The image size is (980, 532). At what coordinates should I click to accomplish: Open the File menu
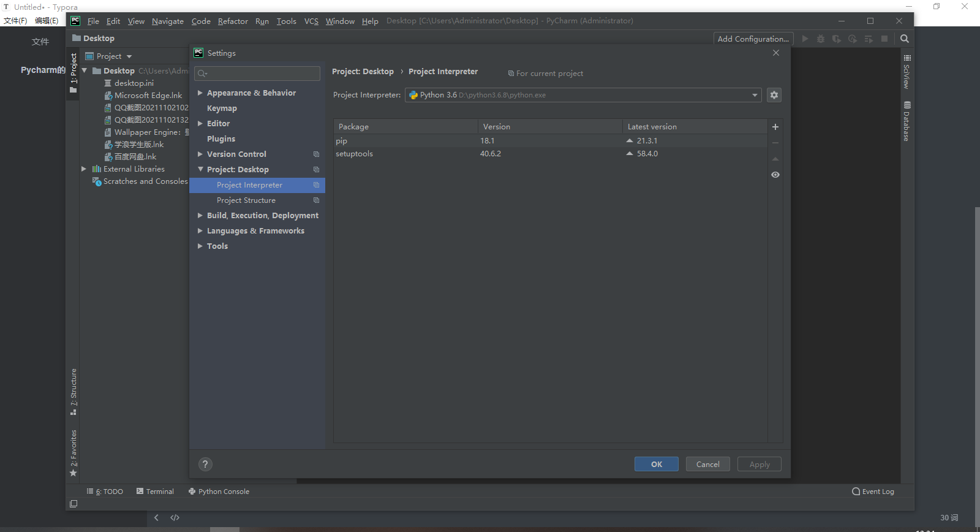[93, 21]
